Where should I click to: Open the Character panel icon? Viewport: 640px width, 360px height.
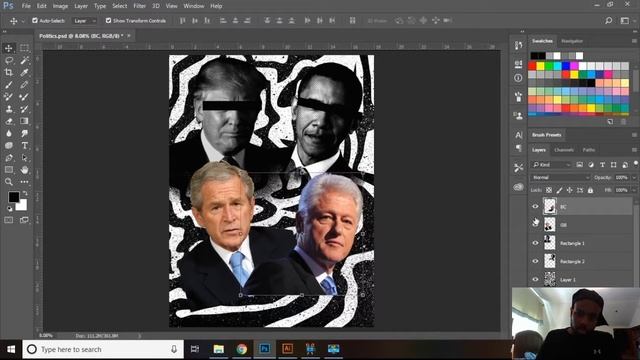(x=518, y=135)
